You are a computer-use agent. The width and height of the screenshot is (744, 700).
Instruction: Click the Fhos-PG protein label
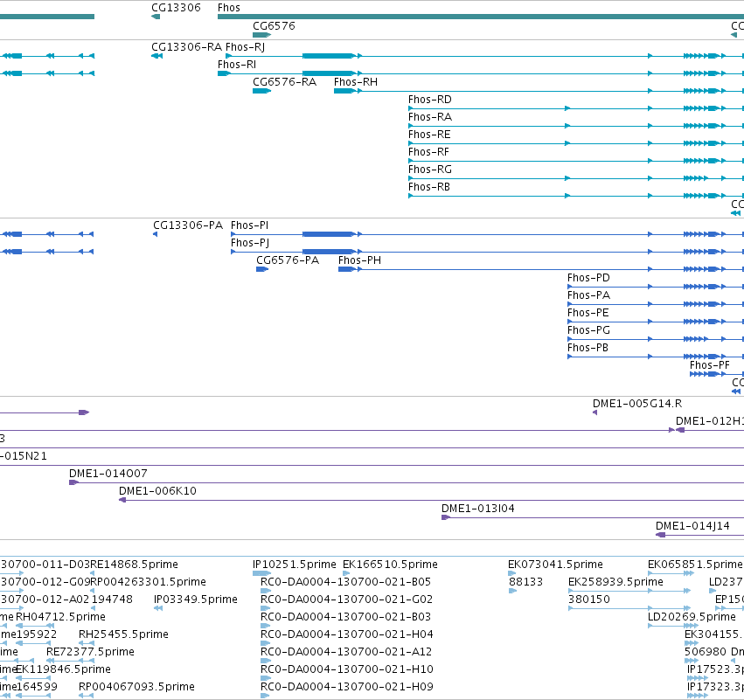pyautogui.click(x=589, y=330)
